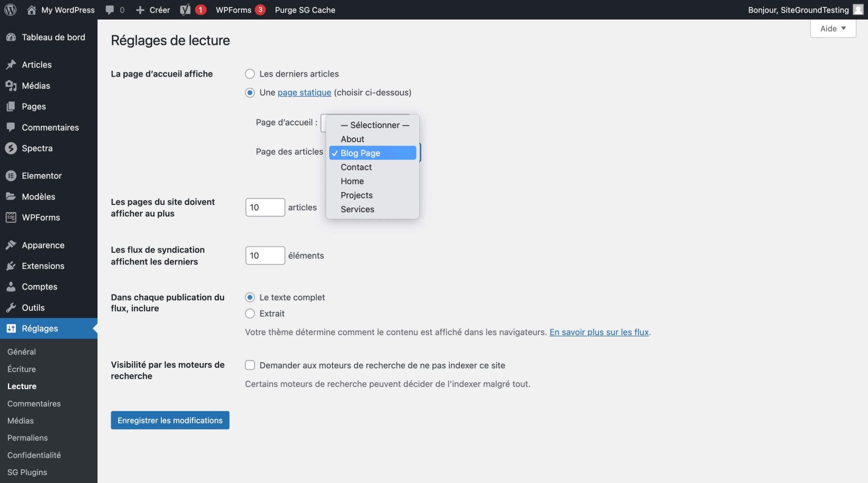Viewport: 868px width, 483px height.
Task: Open the SG Plugins submenu item
Action: click(27, 472)
